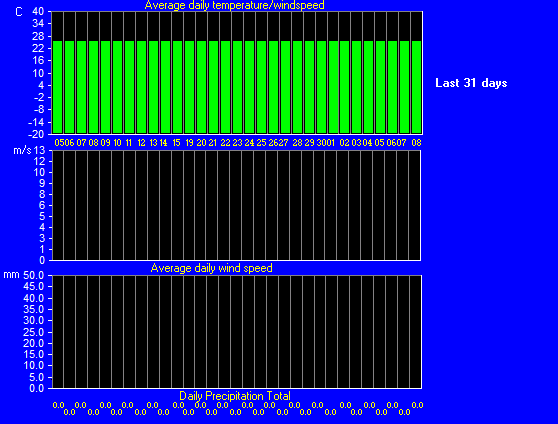Click the green bar for date 30
The image size is (558, 424).
(x=321, y=87)
